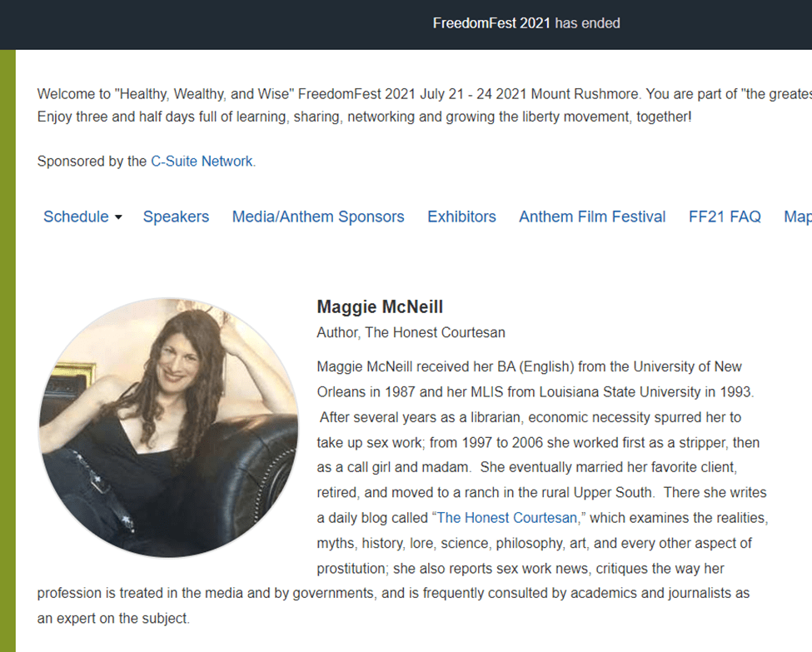Click the 'Author, The Honest Courtesan' subtitle
Screen dimensions: 812x652
click(411, 332)
